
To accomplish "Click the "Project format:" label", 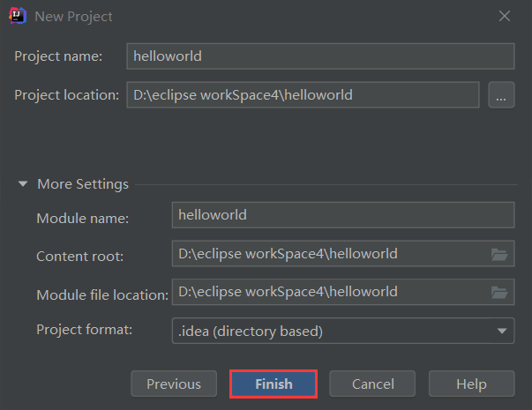I will (x=84, y=330).
